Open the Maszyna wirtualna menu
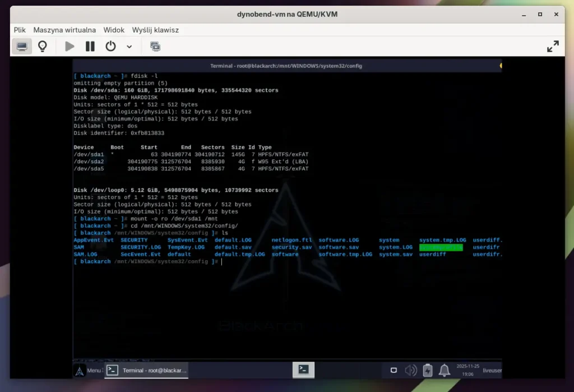The image size is (574, 392). tap(64, 30)
